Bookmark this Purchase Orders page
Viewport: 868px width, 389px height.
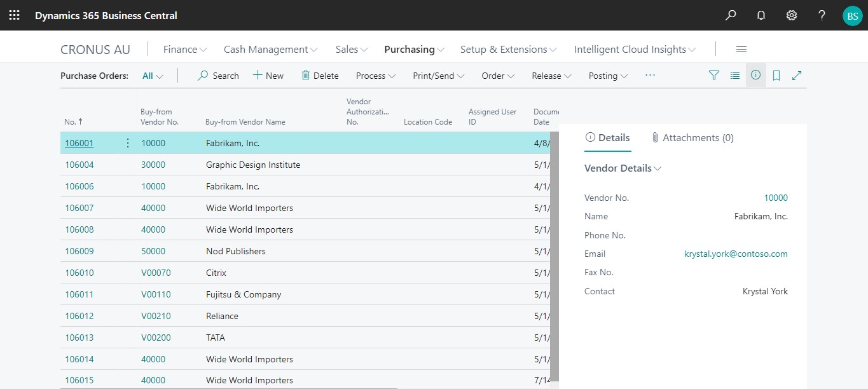(776, 76)
